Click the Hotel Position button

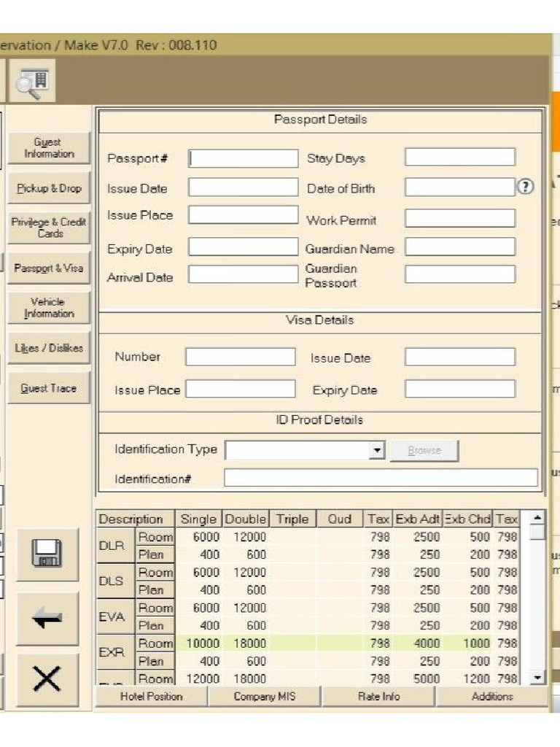[152, 697]
